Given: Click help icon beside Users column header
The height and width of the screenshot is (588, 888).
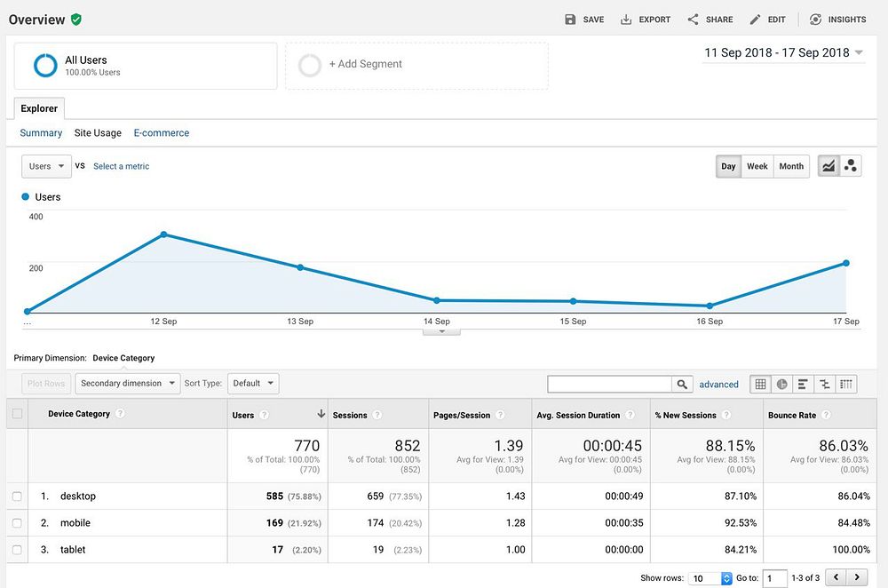Looking at the screenshot, I should tap(264, 415).
